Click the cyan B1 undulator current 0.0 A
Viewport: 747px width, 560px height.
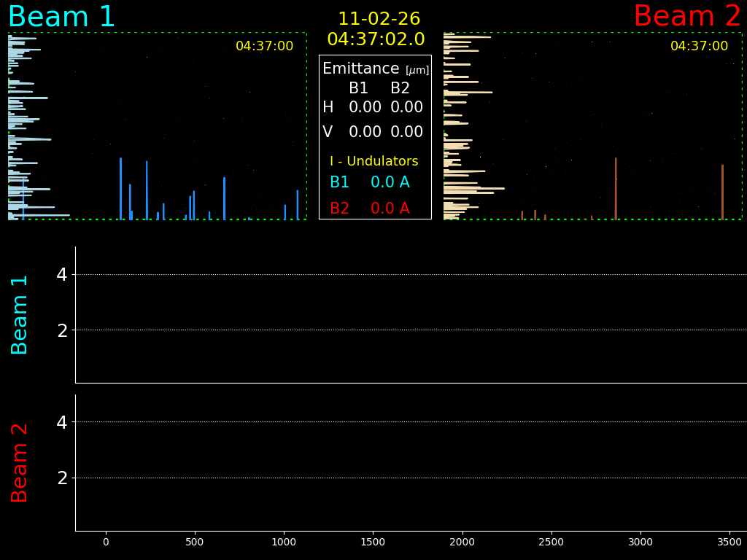click(x=390, y=183)
